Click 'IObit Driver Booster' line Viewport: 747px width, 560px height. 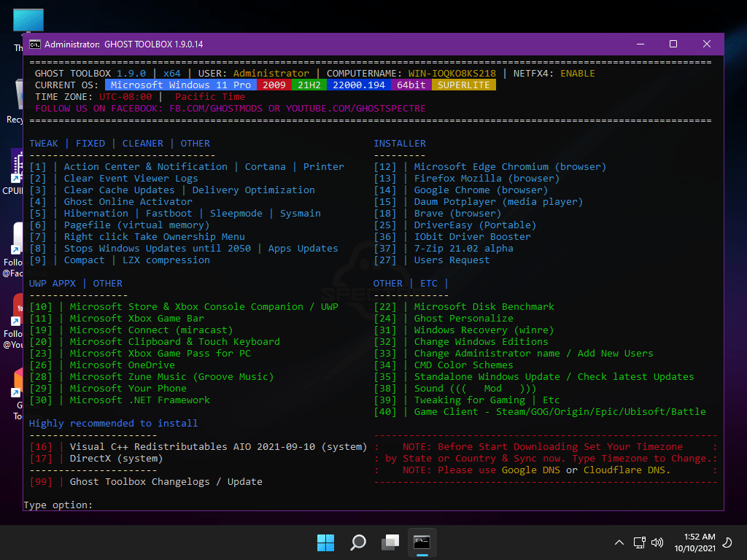point(473,237)
